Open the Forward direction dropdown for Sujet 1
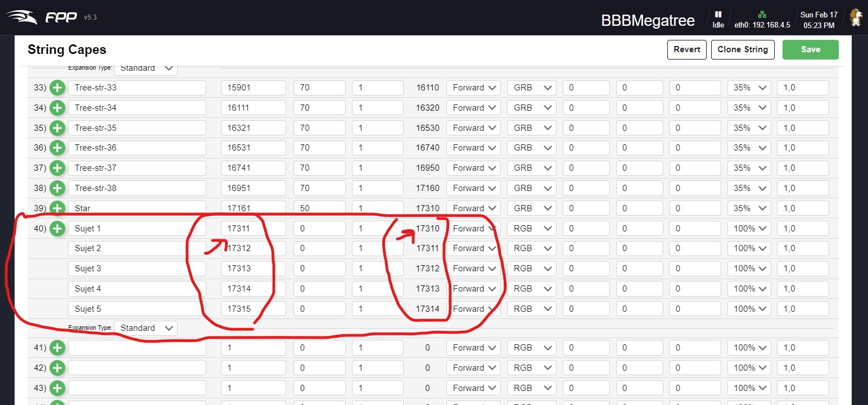The width and height of the screenshot is (868, 405). pyautogui.click(x=473, y=228)
